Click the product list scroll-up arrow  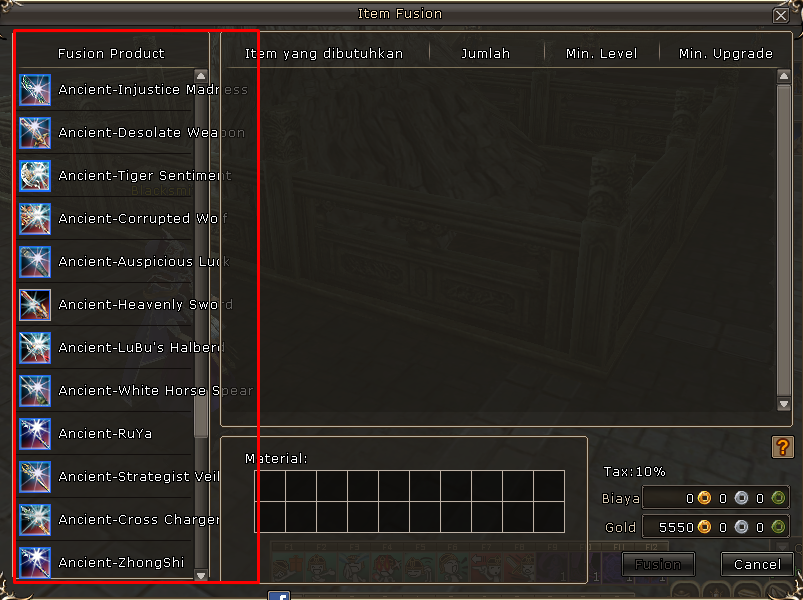click(x=201, y=76)
